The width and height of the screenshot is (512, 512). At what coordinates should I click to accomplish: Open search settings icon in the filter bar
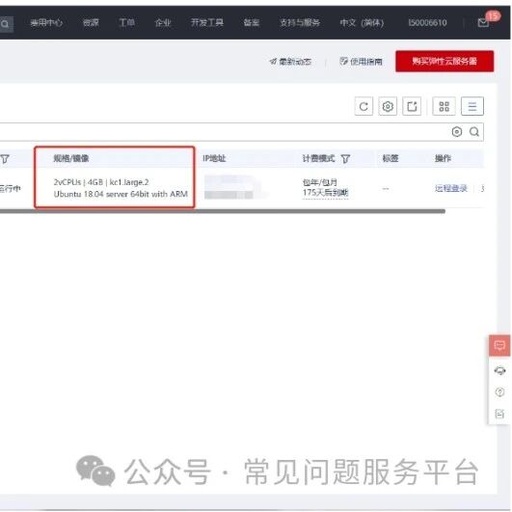(457, 132)
